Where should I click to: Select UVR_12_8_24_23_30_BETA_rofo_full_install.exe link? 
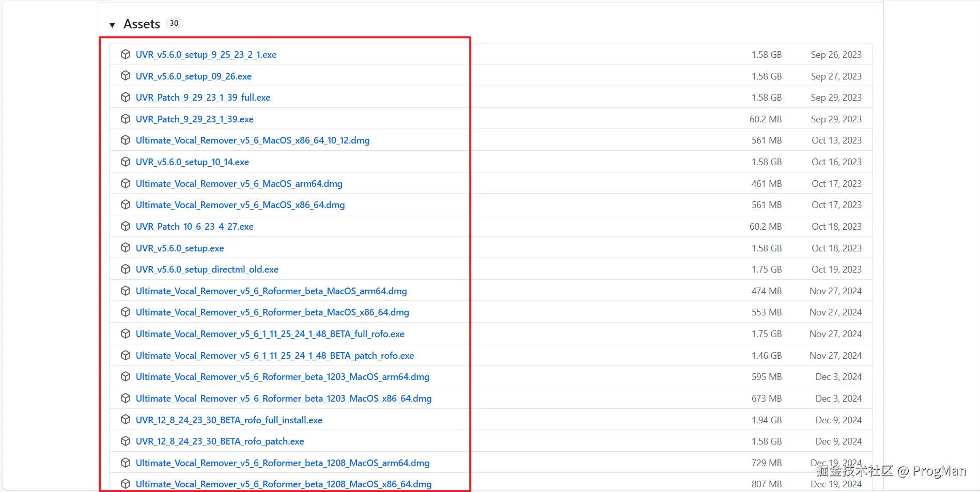pyautogui.click(x=229, y=420)
